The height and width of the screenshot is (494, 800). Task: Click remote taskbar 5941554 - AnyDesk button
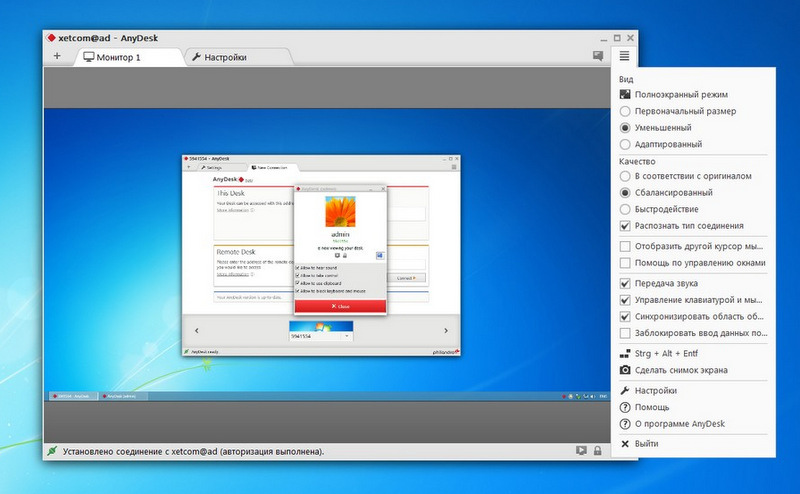[x=73, y=396]
